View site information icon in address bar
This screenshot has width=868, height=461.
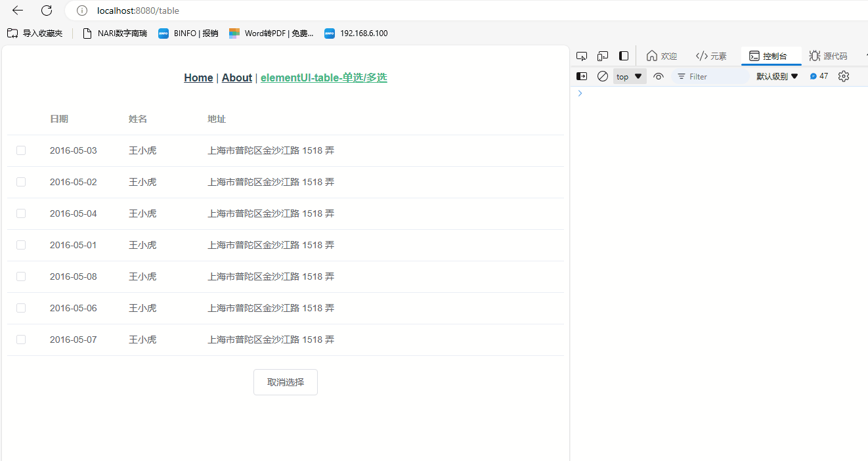tap(82, 11)
